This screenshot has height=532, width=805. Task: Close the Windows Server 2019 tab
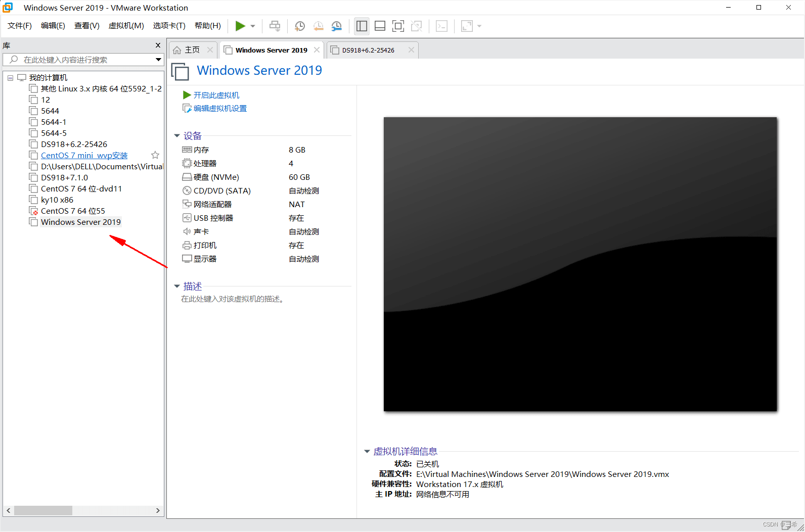pos(317,50)
